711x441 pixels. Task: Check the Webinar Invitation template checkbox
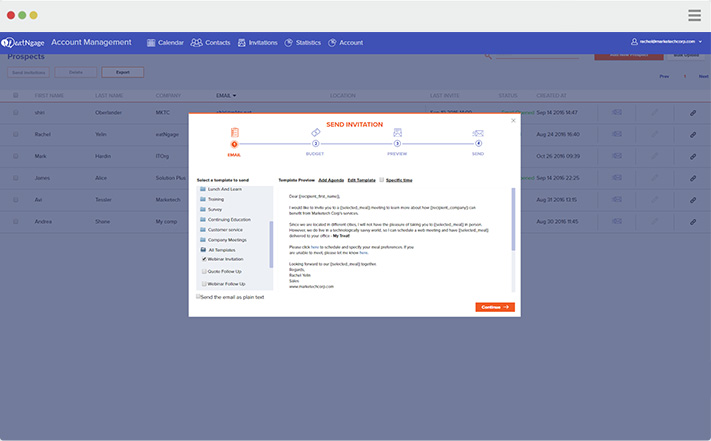(204, 259)
